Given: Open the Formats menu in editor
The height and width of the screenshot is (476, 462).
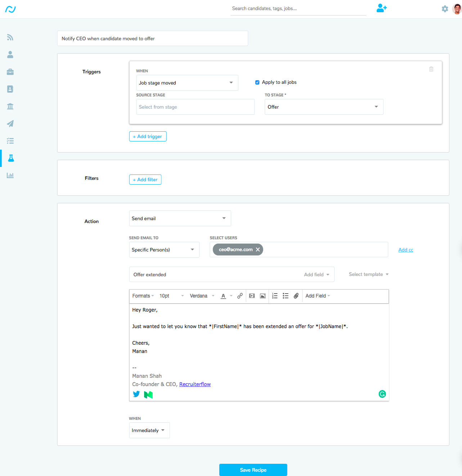Looking at the screenshot, I should [x=143, y=296].
